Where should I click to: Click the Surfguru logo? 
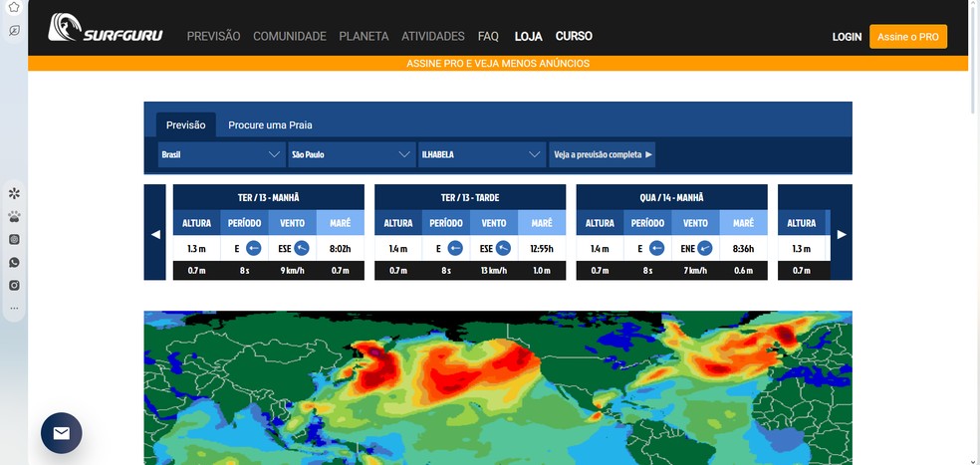(x=105, y=28)
